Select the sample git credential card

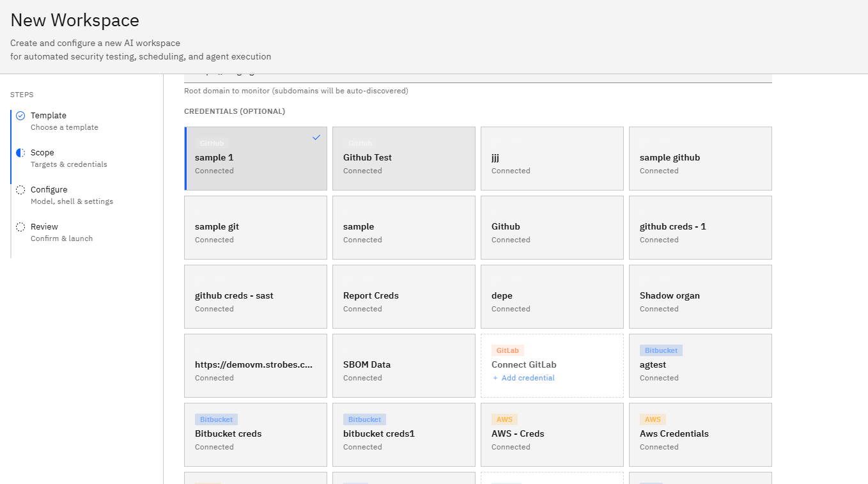click(256, 228)
